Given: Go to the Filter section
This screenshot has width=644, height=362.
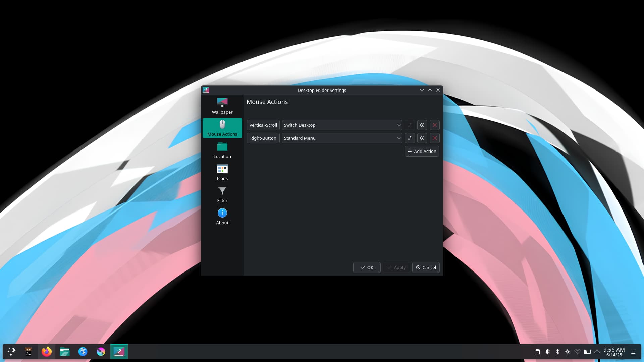Looking at the screenshot, I should click(222, 194).
